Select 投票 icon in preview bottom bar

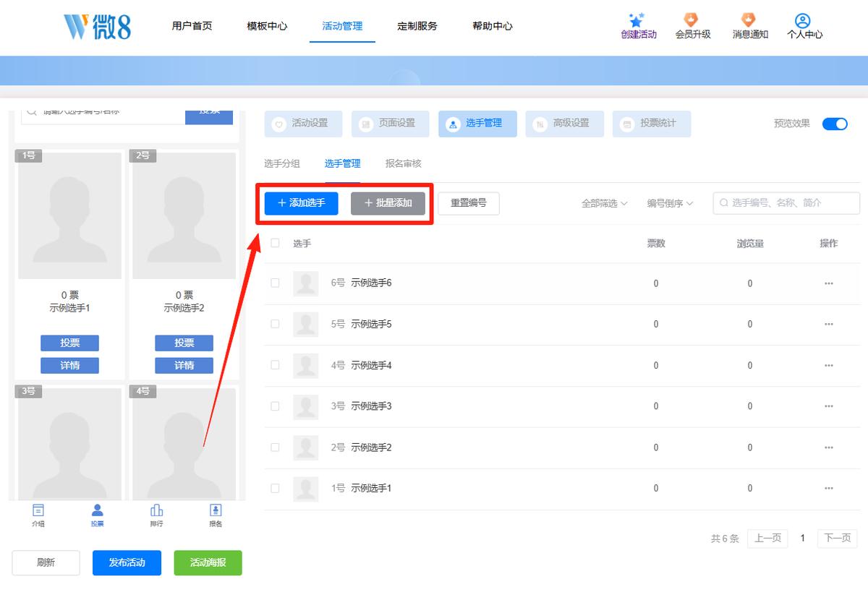(98, 510)
